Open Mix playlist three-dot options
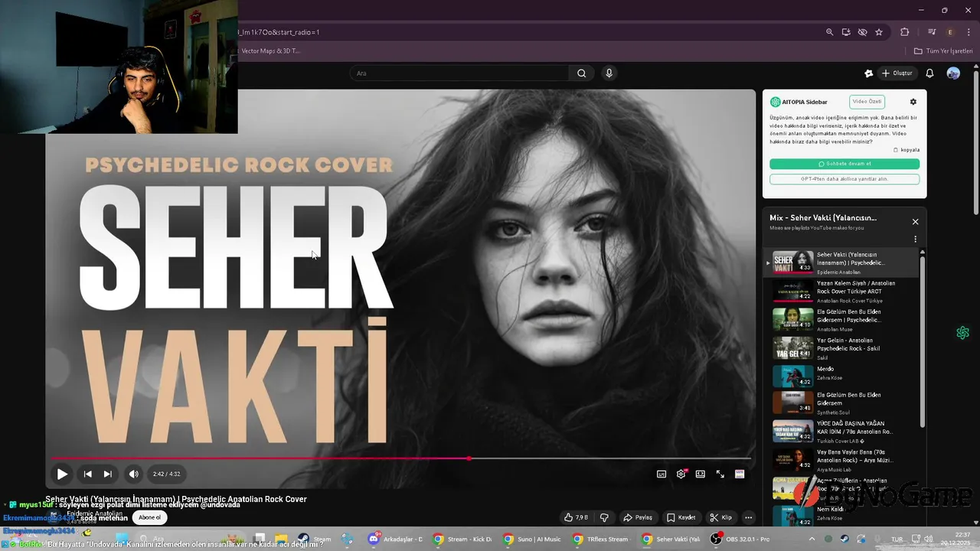 pyautogui.click(x=915, y=239)
